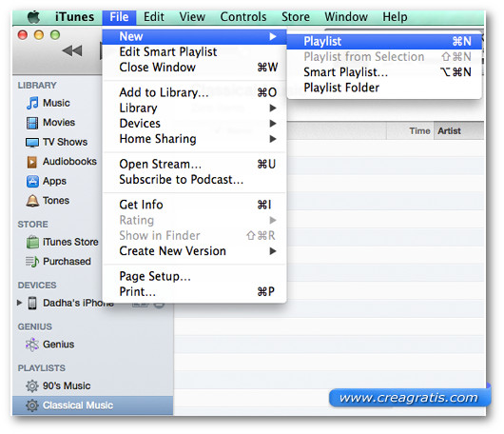The image size is (504, 434).
Task: Open iTunes Store from the sidebar
Action: [x=70, y=242]
